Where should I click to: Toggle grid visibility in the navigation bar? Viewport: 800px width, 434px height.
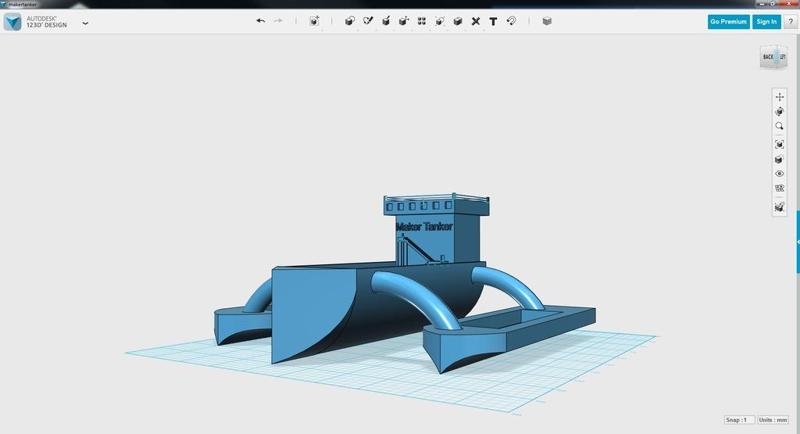coord(779,188)
